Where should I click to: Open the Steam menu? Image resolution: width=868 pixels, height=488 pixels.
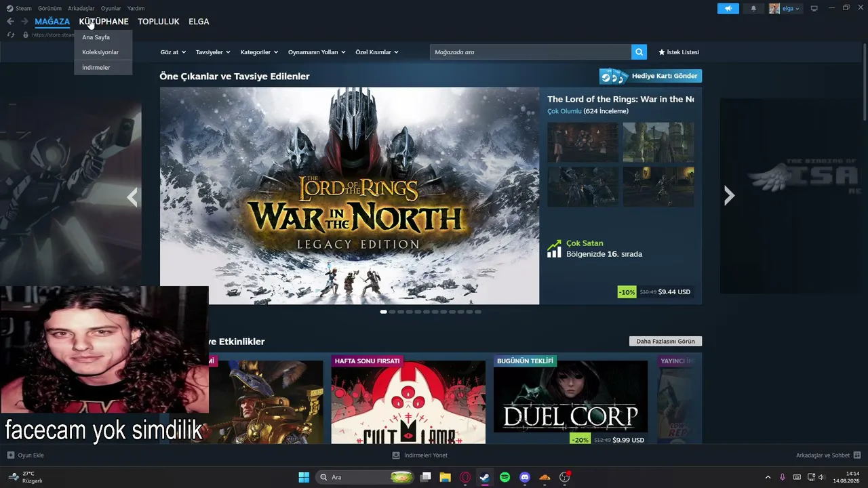coord(19,8)
